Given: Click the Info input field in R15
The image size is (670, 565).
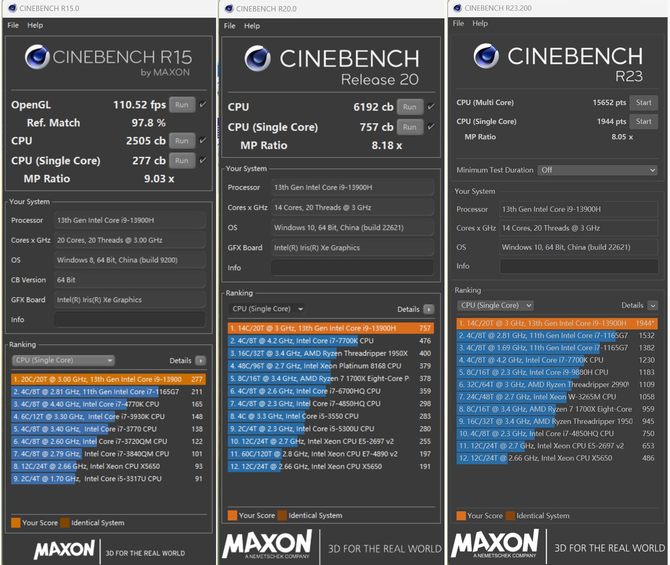Looking at the screenshot, I should (x=129, y=320).
